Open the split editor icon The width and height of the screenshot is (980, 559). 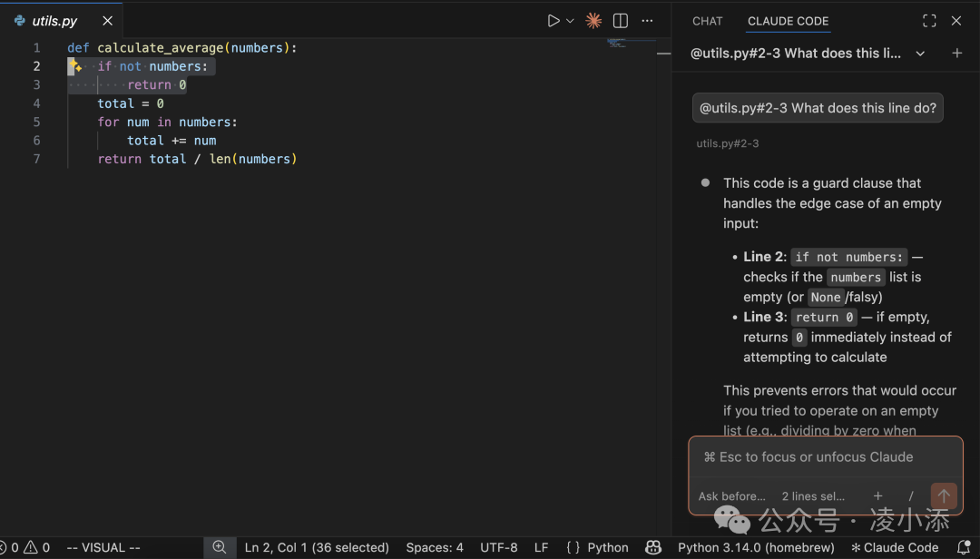(x=620, y=20)
